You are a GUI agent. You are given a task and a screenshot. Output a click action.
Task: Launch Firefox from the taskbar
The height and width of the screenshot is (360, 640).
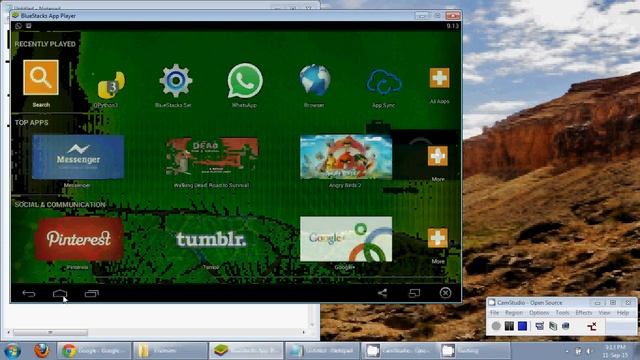[41, 351]
